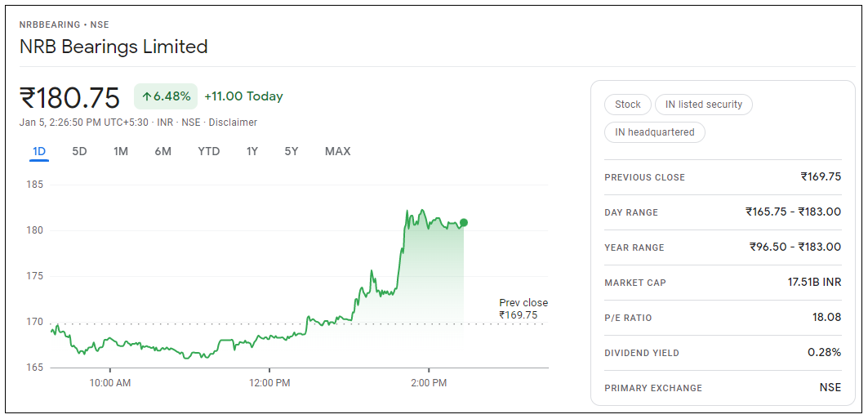This screenshot has height=419, width=868.
Task: Click the Previous Close row
Action: coord(723,177)
